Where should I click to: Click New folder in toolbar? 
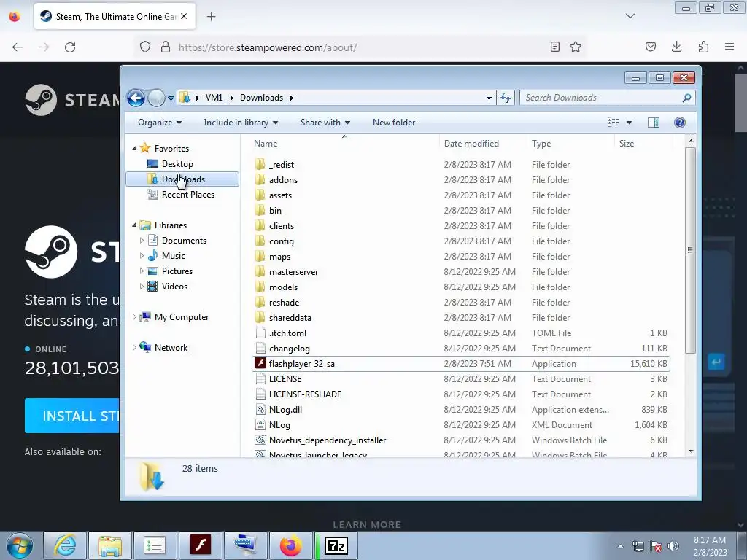pyautogui.click(x=394, y=122)
